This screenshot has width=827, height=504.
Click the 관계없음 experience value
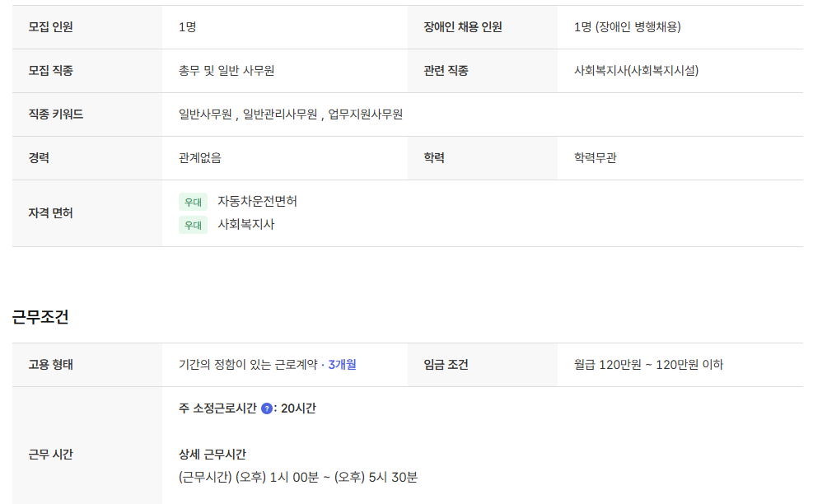click(x=199, y=158)
